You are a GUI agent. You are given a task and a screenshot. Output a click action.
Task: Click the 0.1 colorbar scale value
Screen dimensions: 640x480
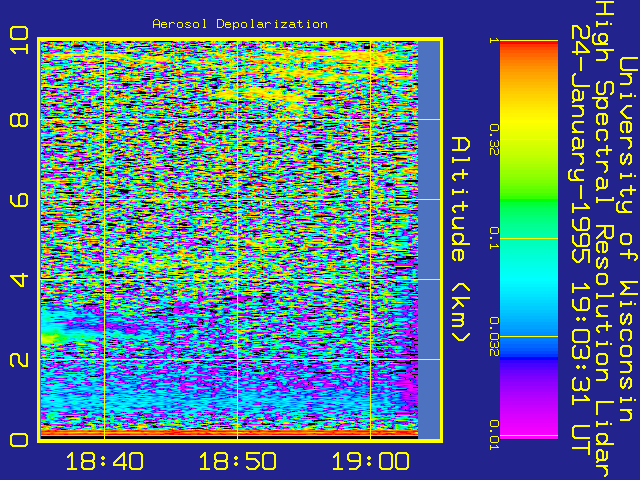[494, 238]
